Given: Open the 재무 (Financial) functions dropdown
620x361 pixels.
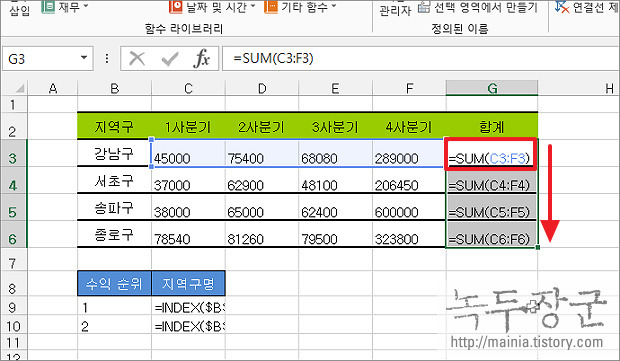Looking at the screenshot, I should [x=65, y=7].
